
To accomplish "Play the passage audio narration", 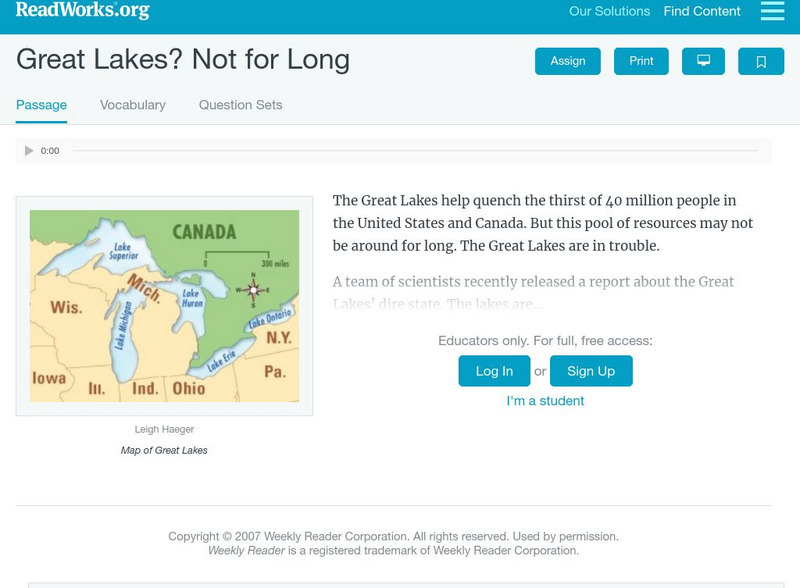I will point(29,151).
